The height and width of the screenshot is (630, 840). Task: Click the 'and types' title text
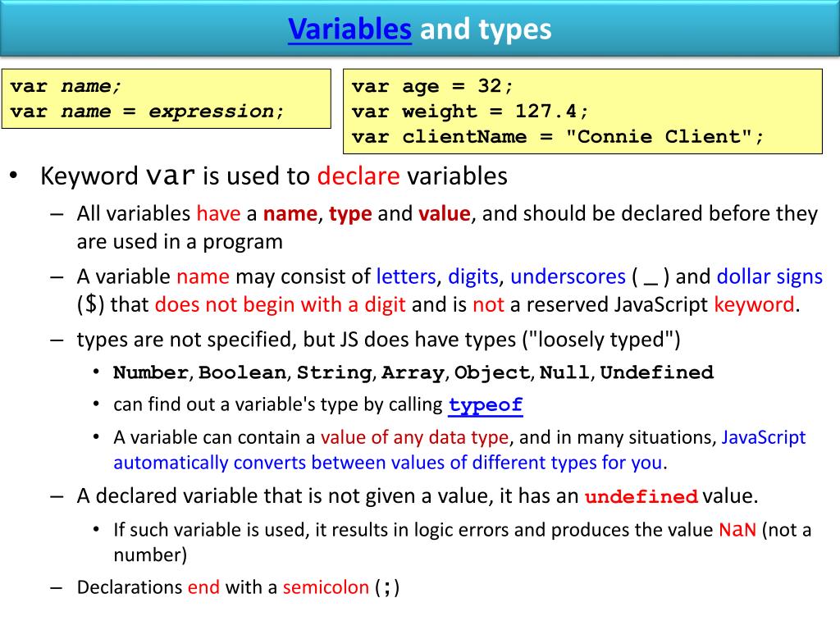tap(486, 29)
